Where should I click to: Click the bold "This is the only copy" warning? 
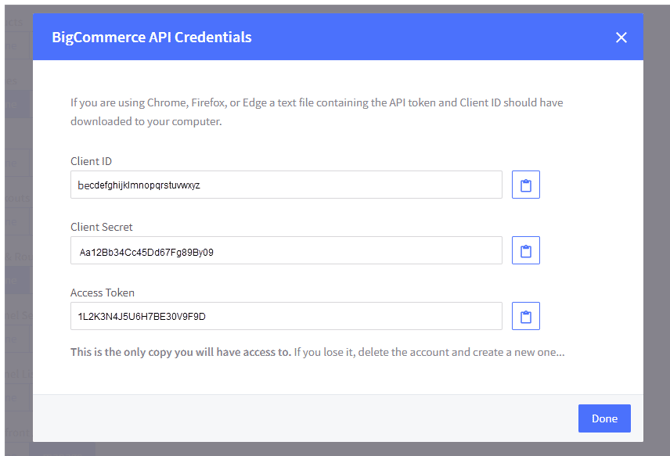click(x=180, y=353)
